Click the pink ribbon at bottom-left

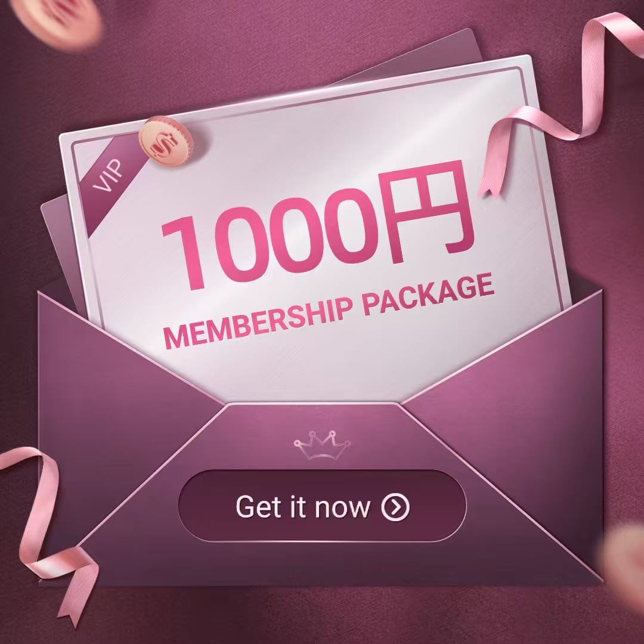point(45,534)
